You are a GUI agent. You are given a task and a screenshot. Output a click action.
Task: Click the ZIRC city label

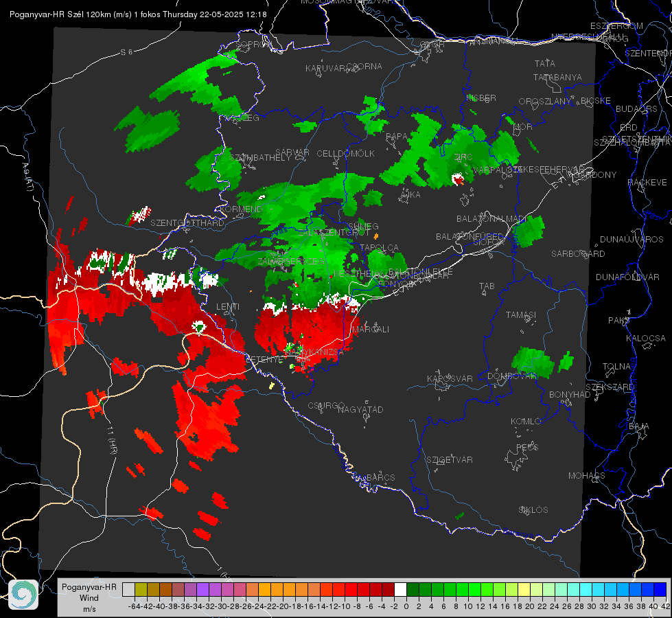point(463,157)
